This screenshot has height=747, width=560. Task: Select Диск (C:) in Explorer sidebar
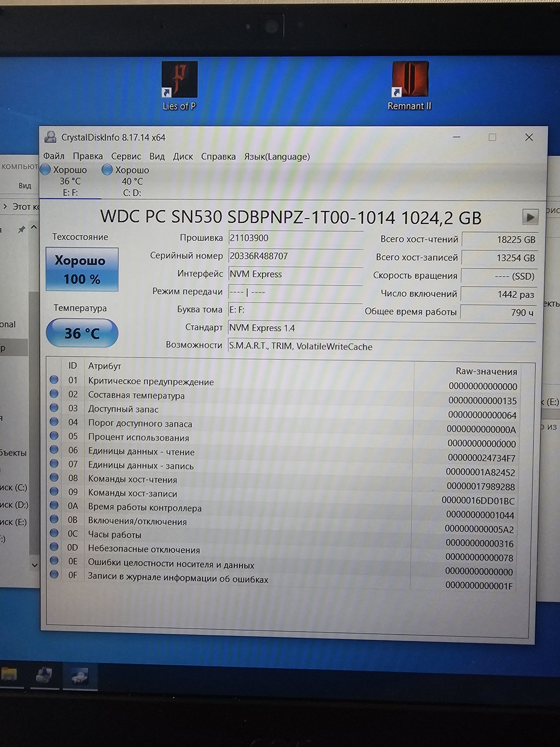[13, 487]
